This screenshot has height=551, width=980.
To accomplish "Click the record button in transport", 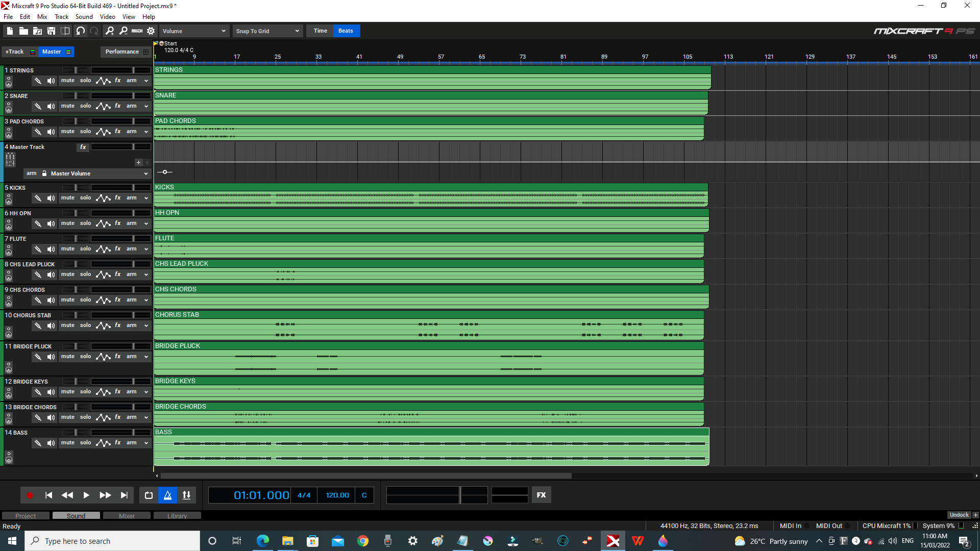I will [30, 495].
